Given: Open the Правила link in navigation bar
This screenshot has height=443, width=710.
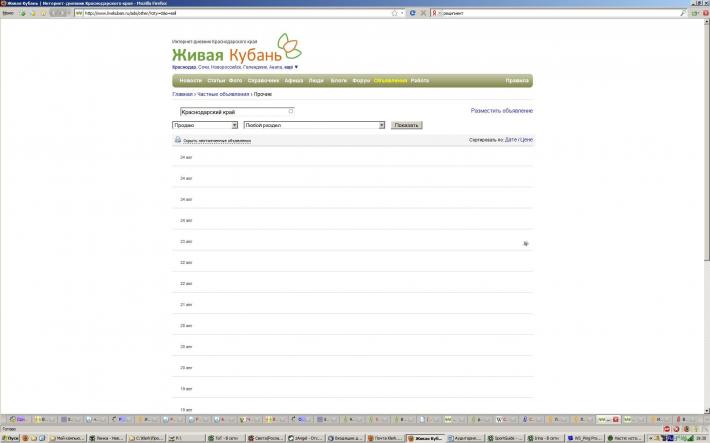Looking at the screenshot, I should (x=517, y=81).
